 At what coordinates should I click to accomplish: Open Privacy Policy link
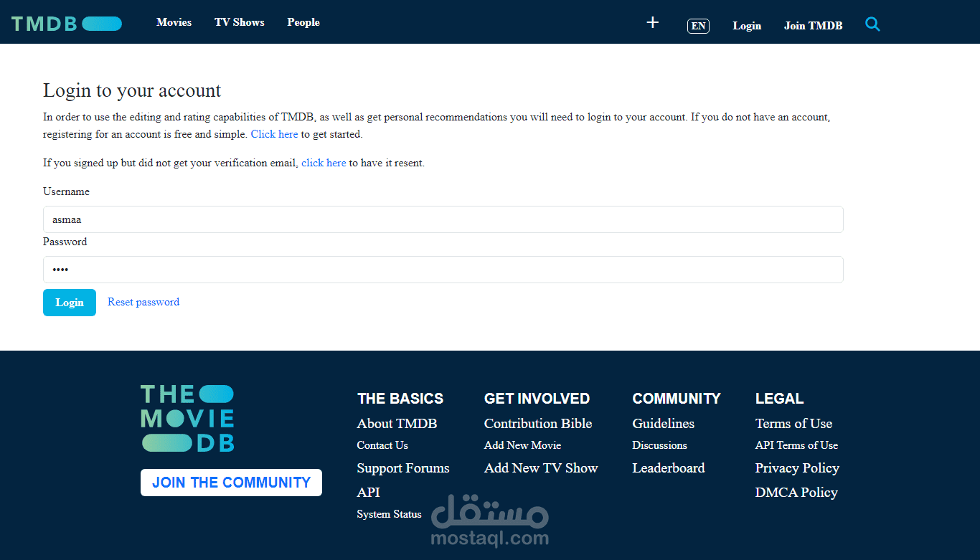[797, 468]
